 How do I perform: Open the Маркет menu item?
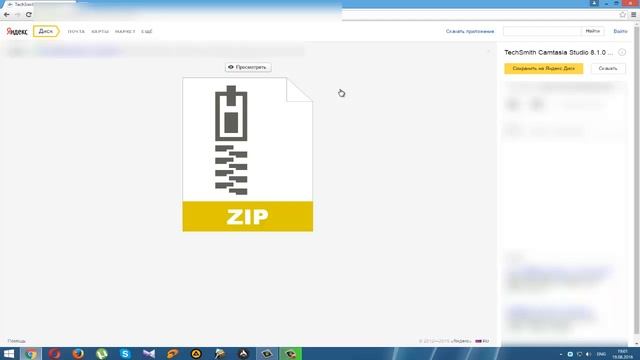coord(125,31)
